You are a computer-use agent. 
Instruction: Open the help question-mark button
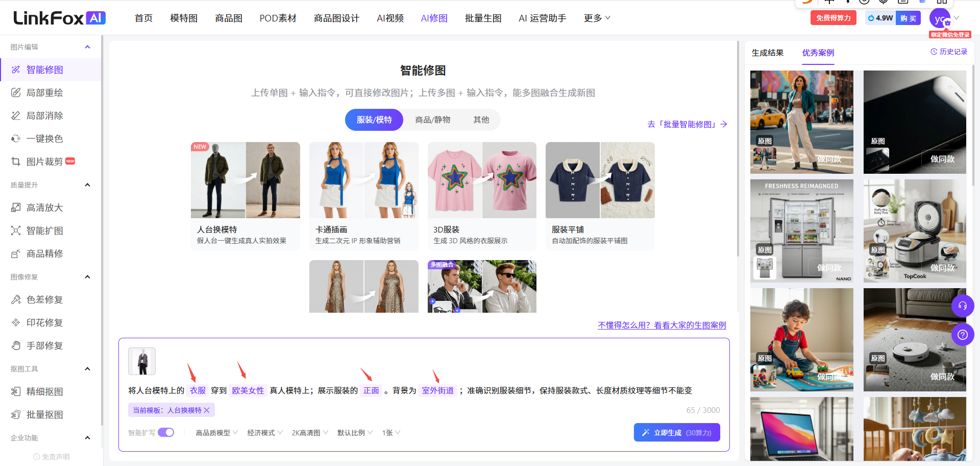tap(963, 335)
